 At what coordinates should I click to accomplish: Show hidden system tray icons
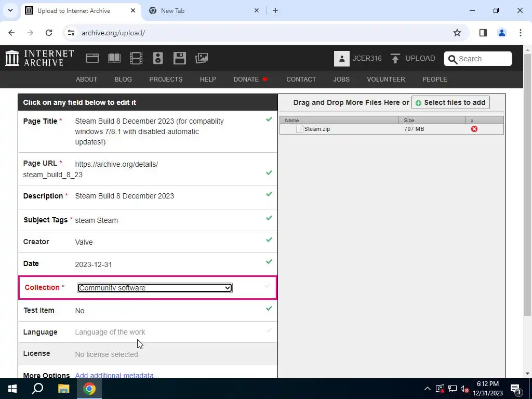click(x=428, y=389)
